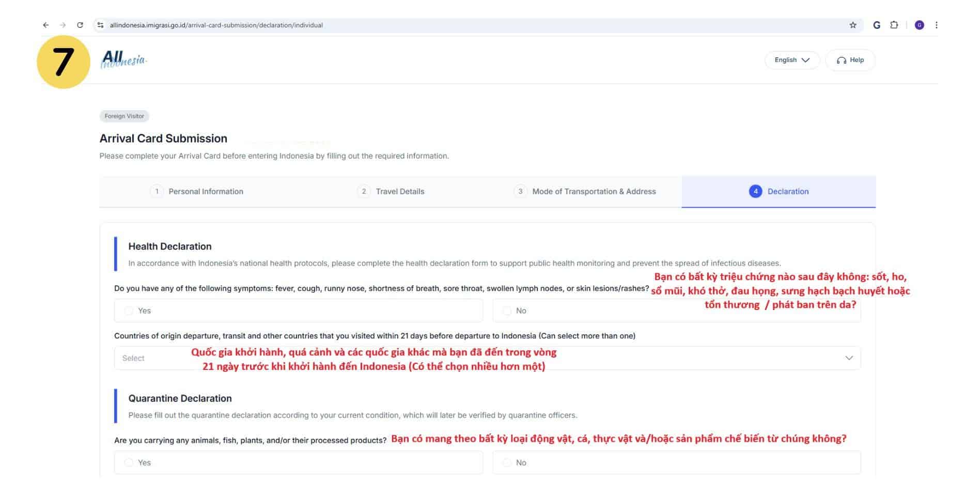The width and height of the screenshot is (980, 495).
Task: Open the countries visited Select dropdown
Action: click(x=487, y=358)
